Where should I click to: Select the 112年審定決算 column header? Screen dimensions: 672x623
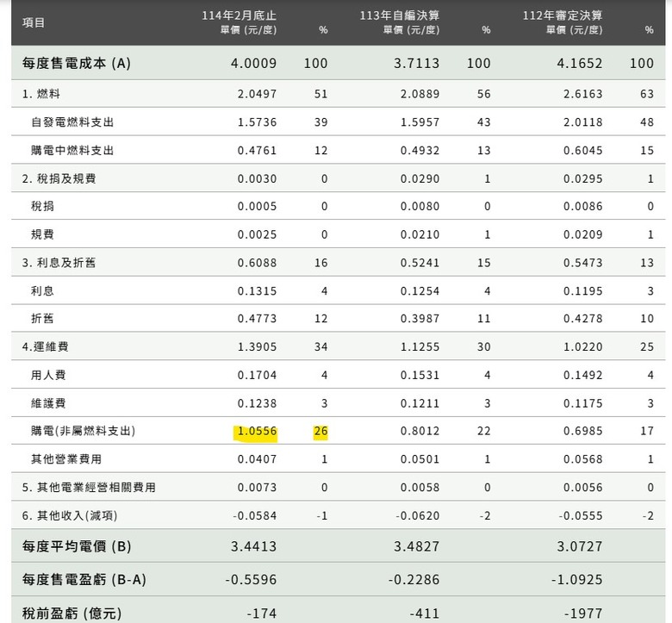click(563, 16)
